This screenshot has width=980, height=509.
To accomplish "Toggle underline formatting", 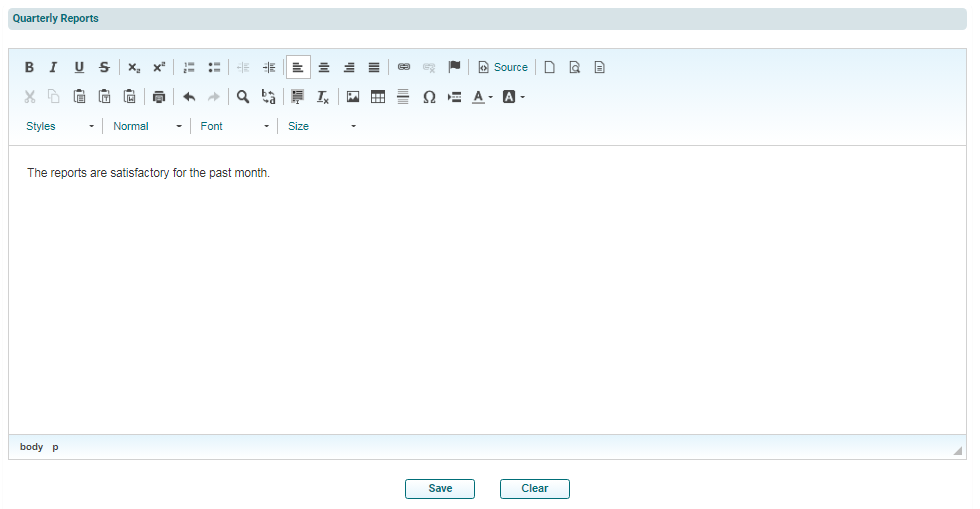I will tap(79, 68).
